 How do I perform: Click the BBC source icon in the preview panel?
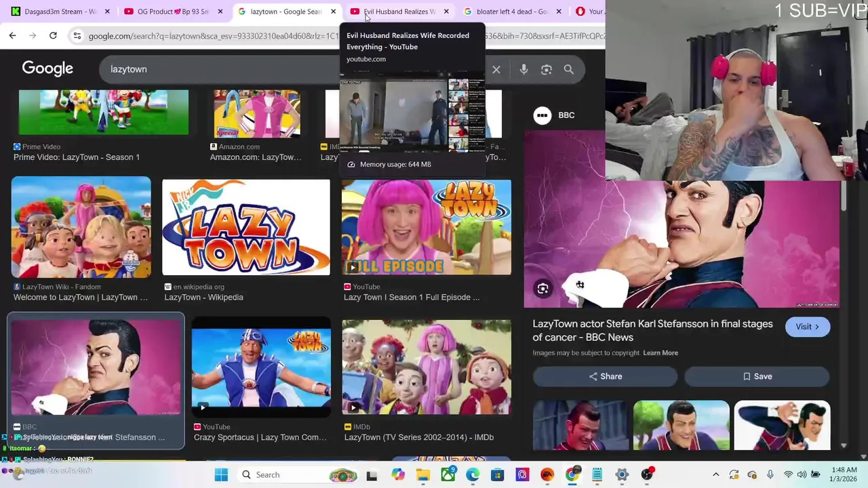coord(542,115)
